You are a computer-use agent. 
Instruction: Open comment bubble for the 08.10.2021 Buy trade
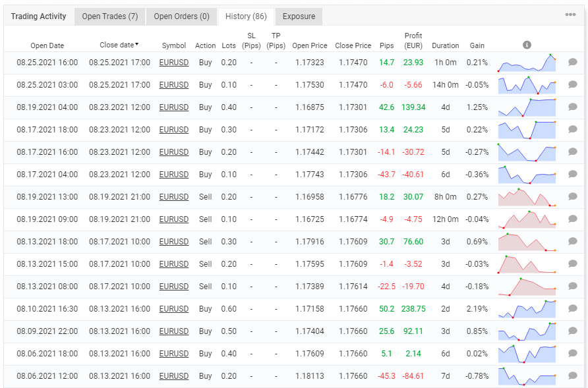pyautogui.click(x=572, y=309)
